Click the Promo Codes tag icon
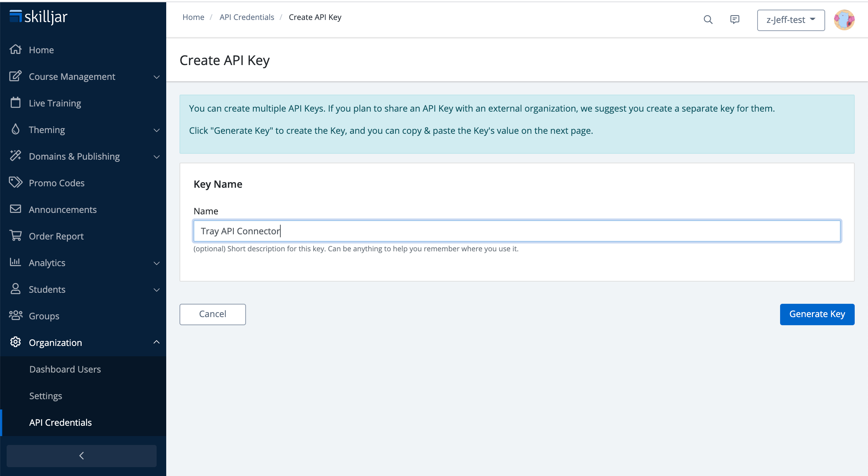 (x=16, y=183)
